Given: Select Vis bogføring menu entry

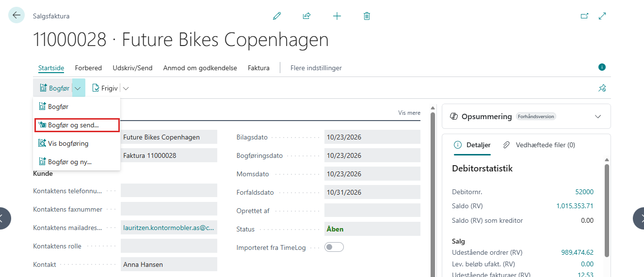Looking at the screenshot, I should tap(77, 143).
